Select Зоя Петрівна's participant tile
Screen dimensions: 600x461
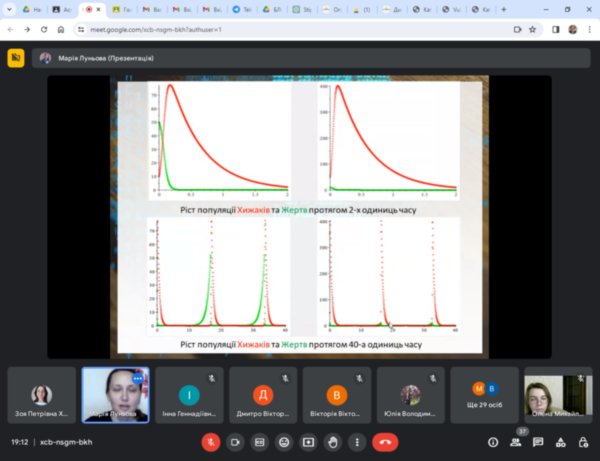coord(41,396)
